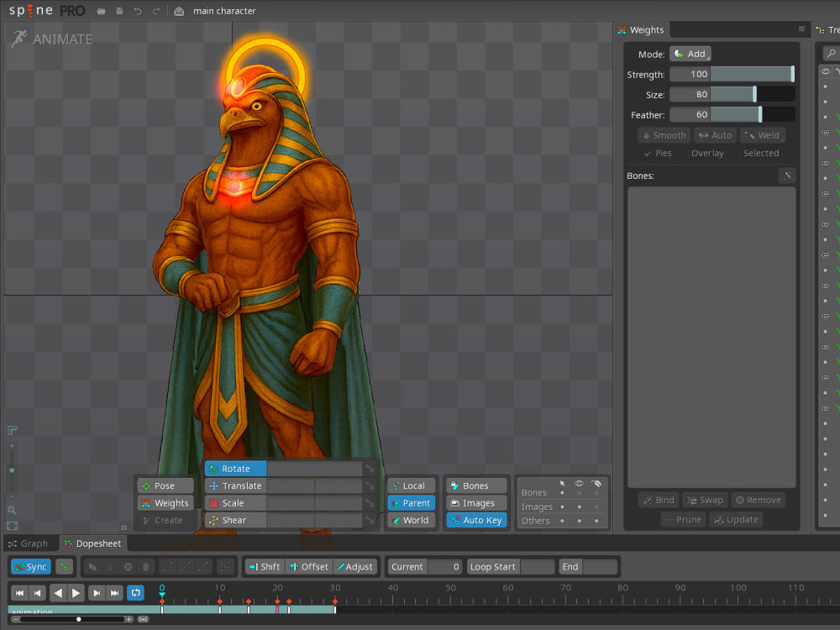Click the green key filter icon next to Sync
Screen dimensions: 840x630
click(65, 566)
